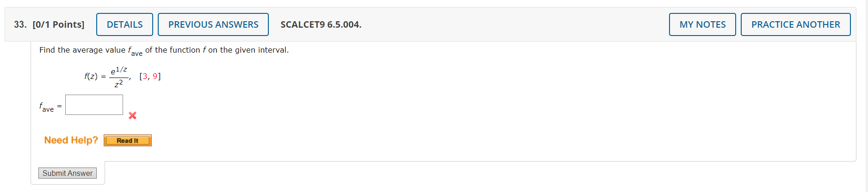Click the f(z) function label
This screenshot has width=868, height=192.
pyautogui.click(x=91, y=76)
